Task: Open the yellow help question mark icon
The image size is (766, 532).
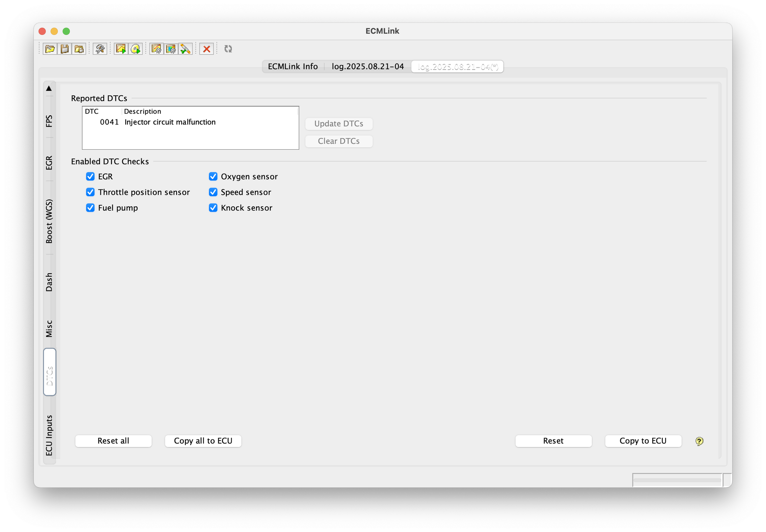Action: pos(699,441)
